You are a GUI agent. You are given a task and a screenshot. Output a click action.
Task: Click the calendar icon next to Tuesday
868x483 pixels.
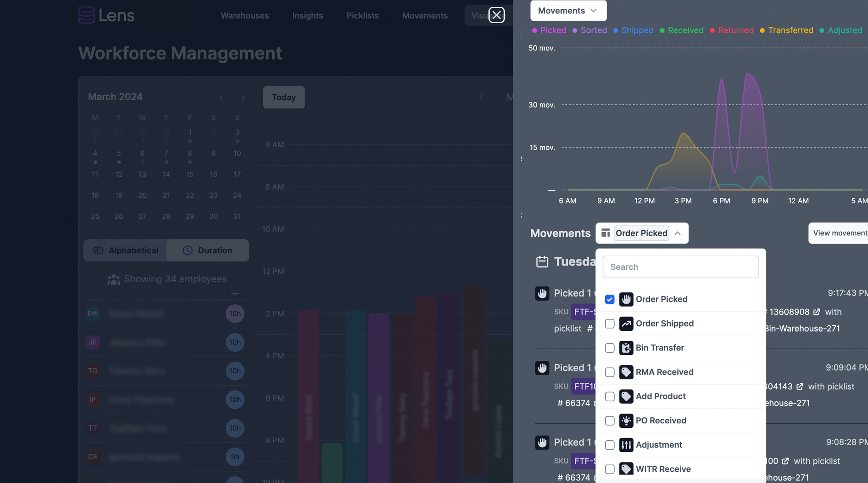[542, 261]
